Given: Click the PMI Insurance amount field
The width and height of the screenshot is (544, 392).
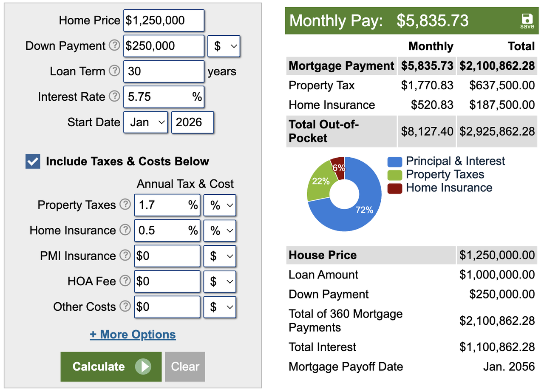Looking at the screenshot, I should pos(167,256).
